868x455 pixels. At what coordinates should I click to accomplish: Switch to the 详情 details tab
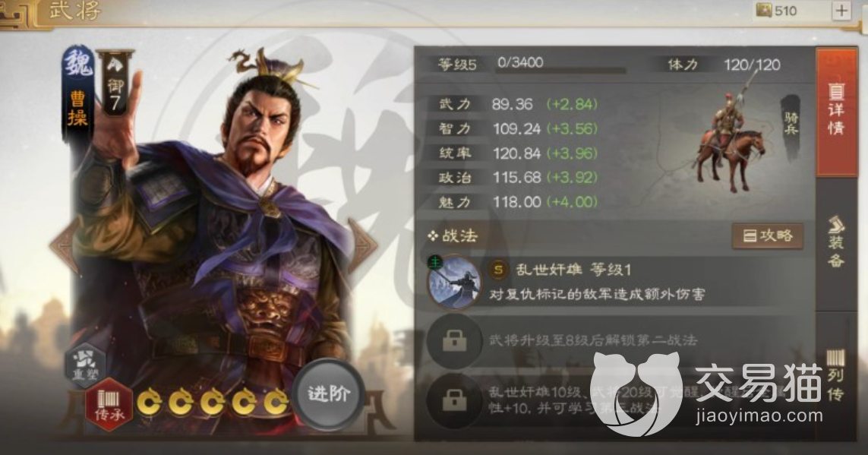coord(836,112)
